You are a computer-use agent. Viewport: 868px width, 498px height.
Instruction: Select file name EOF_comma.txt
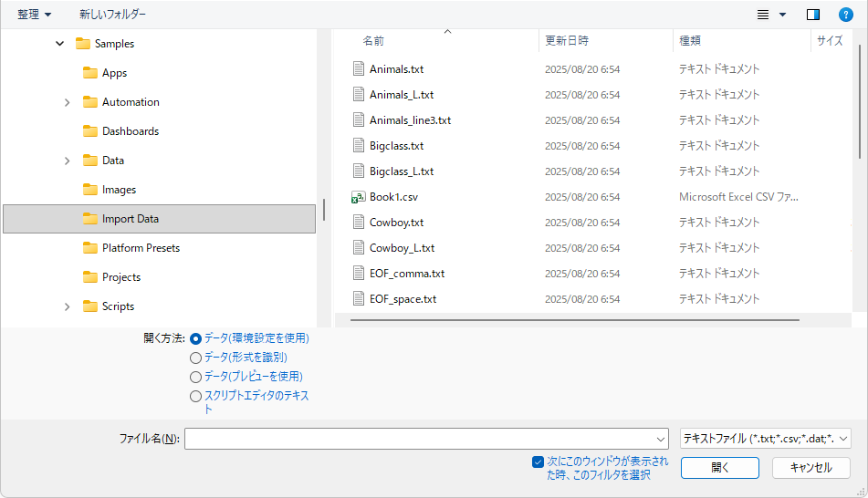[x=407, y=274]
